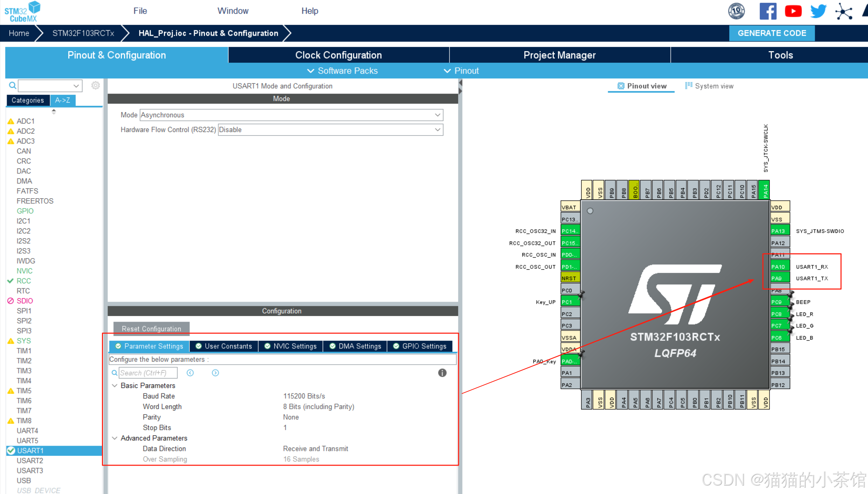Open the ST community network icon

(x=844, y=12)
